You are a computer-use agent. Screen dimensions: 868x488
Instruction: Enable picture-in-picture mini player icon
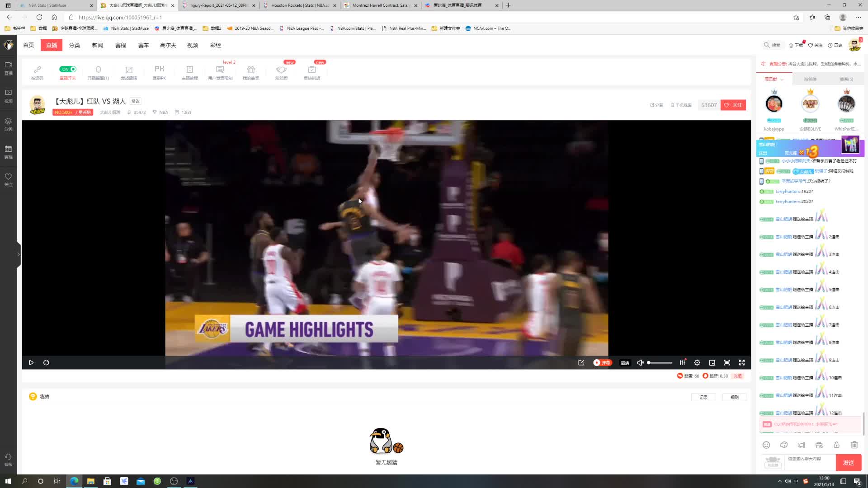712,362
